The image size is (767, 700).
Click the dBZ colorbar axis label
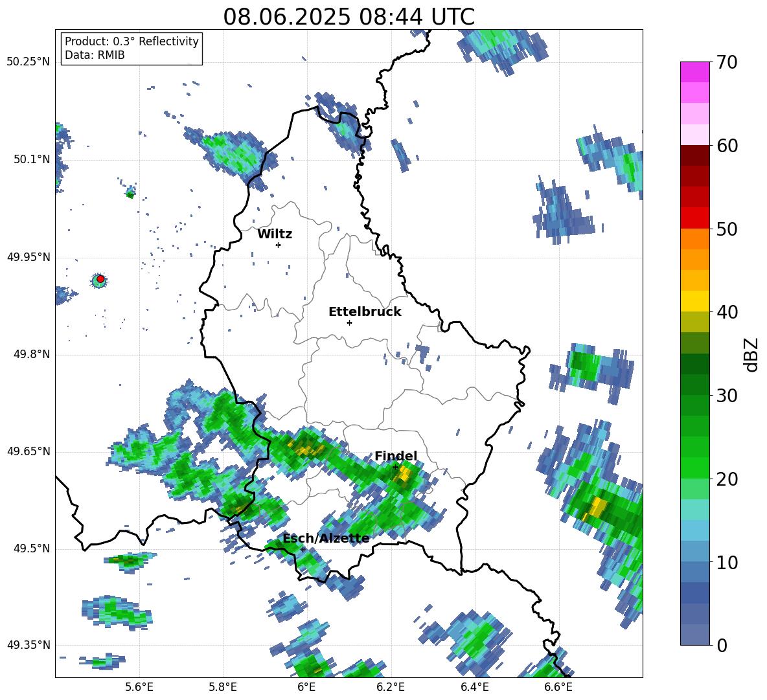pyautogui.click(x=752, y=354)
